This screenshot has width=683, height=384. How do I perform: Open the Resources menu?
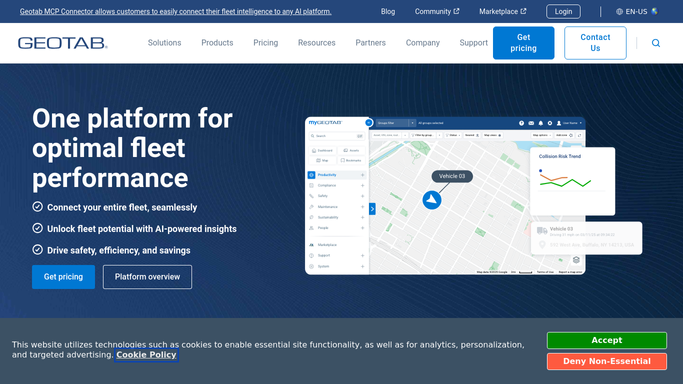tap(317, 43)
